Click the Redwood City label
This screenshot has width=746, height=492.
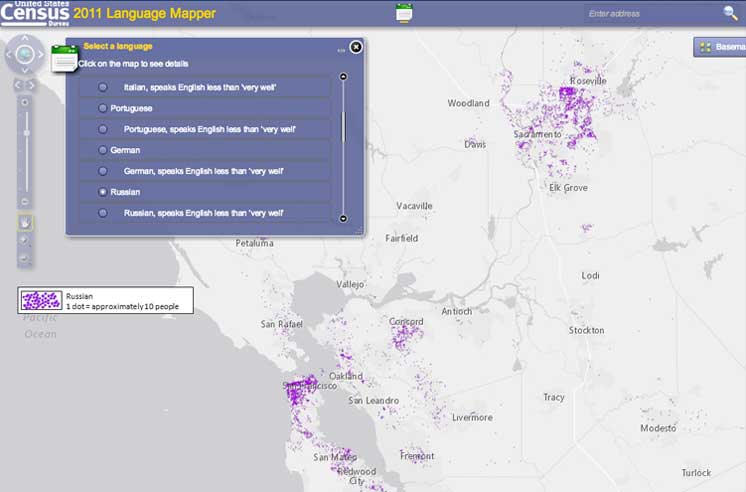pyautogui.click(x=357, y=476)
